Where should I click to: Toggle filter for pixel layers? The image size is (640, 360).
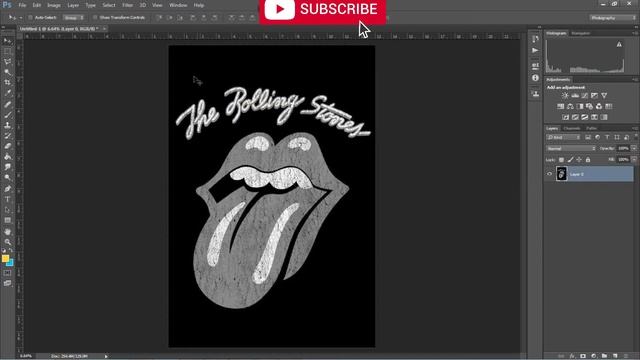point(588,138)
